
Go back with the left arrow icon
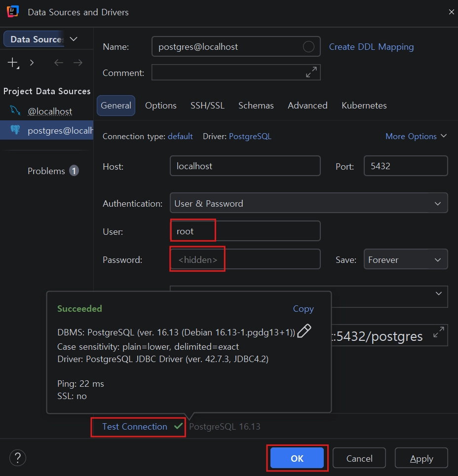pyautogui.click(x=59, y=63)
